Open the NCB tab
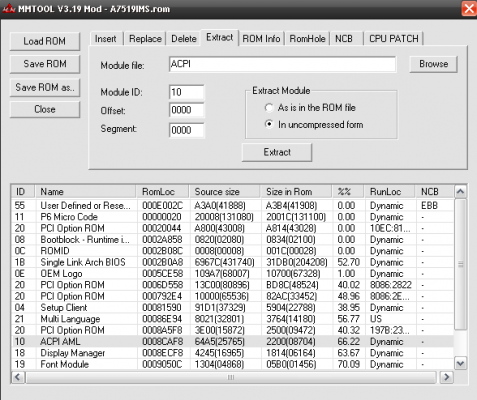Image resolution: width=477 pixels, height=400 pixels. coord(345,39)
